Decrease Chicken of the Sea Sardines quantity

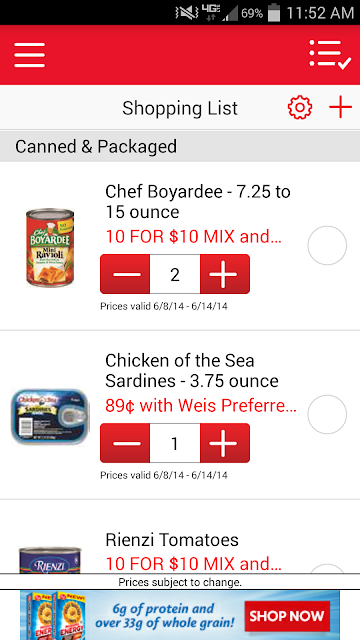tap(125, 443)
